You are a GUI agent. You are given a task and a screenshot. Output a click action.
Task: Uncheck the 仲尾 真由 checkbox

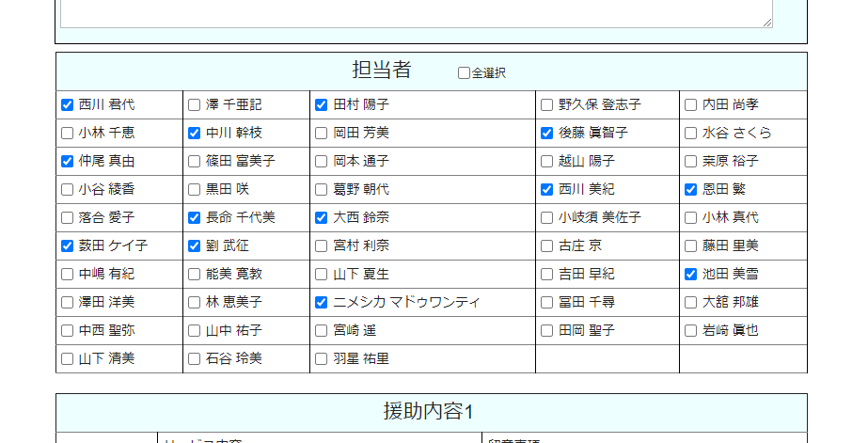67,162
